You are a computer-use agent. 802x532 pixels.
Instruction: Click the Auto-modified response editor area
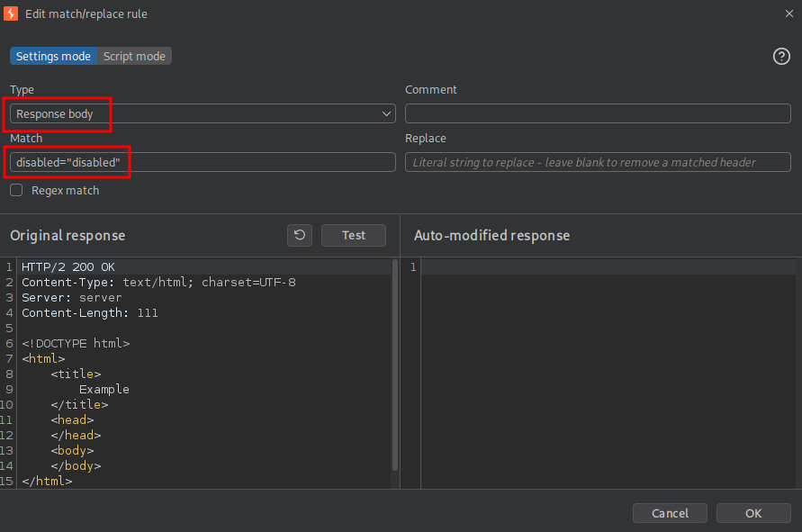pyautogui.click(x=608, y=374)
